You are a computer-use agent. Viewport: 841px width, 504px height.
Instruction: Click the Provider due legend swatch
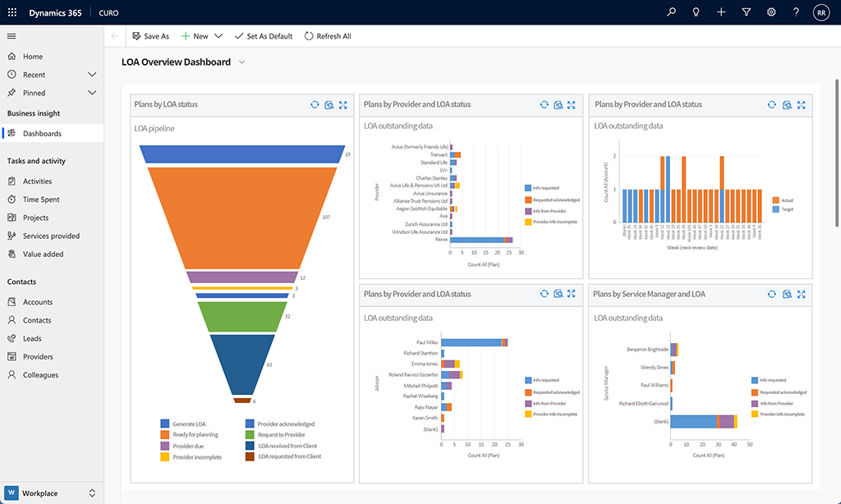[164, 446]
